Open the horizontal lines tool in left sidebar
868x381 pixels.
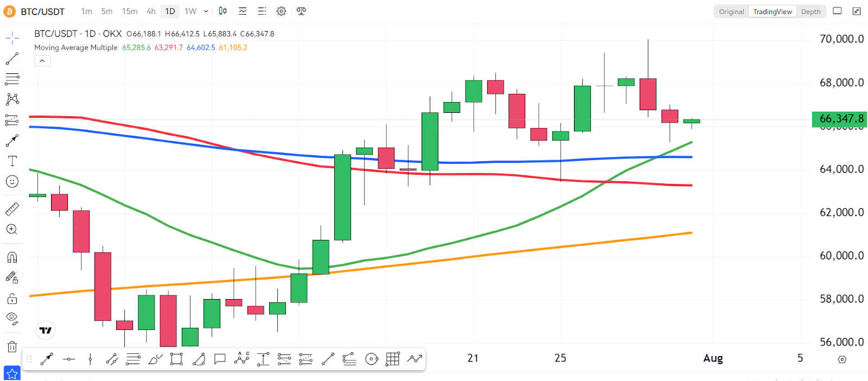12,79
